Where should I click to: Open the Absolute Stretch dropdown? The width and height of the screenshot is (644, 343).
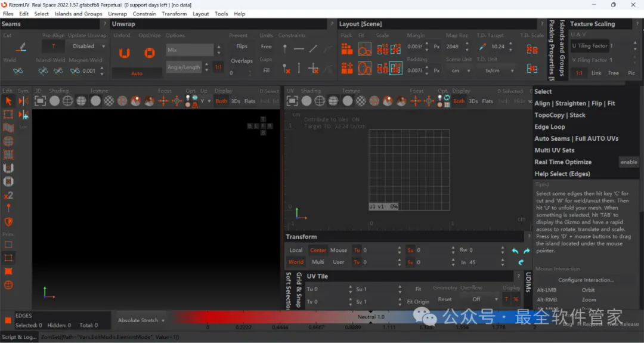coord(141,320)
